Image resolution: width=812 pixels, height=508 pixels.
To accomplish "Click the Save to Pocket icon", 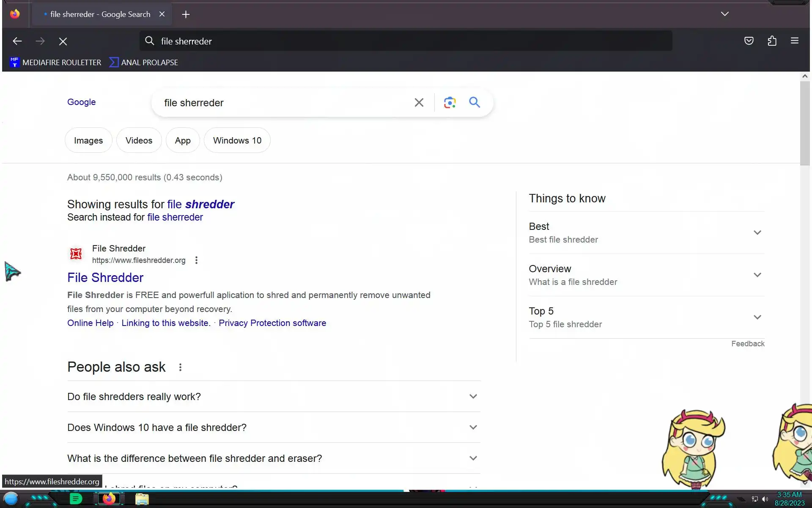I will click(x=749, y=41).
